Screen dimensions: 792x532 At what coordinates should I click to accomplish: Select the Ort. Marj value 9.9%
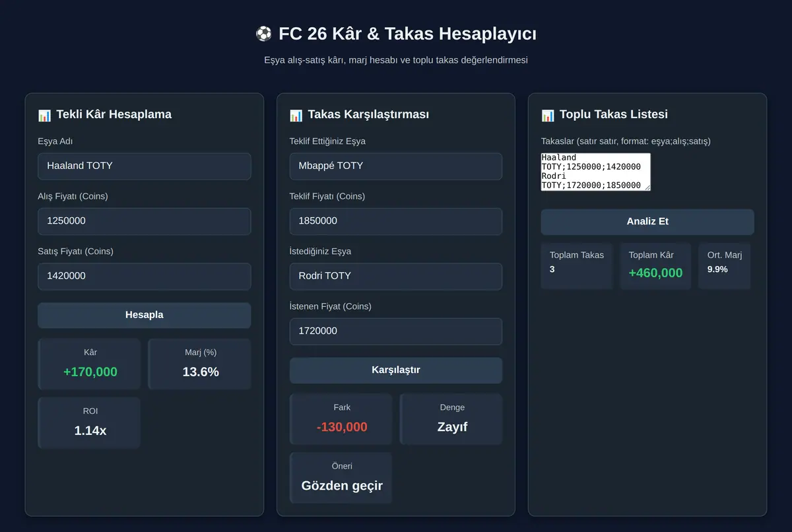[717, 269]
